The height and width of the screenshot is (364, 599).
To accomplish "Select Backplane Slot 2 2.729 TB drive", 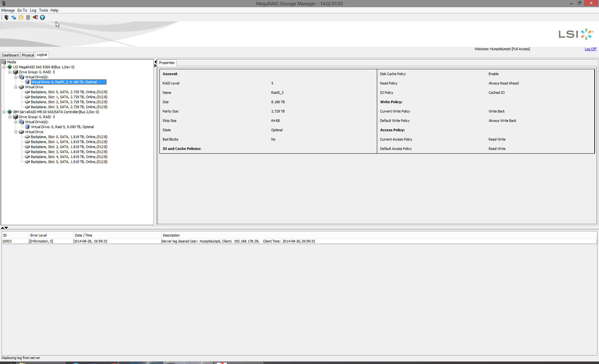I will pos(69,102).
